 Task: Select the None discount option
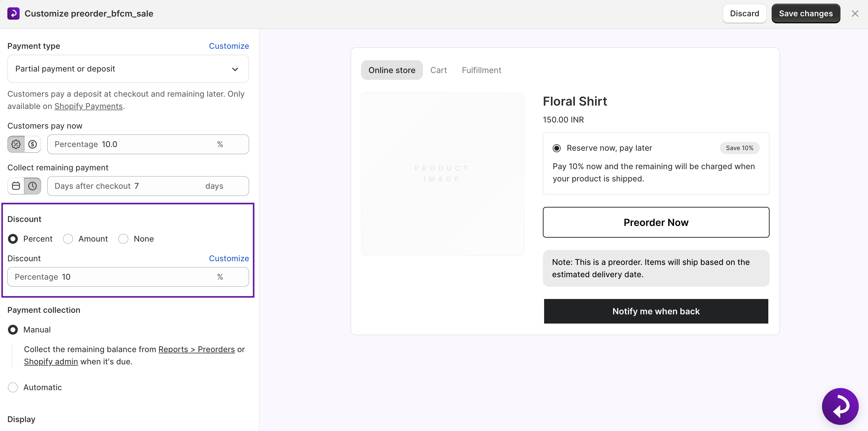pos(123,239)
